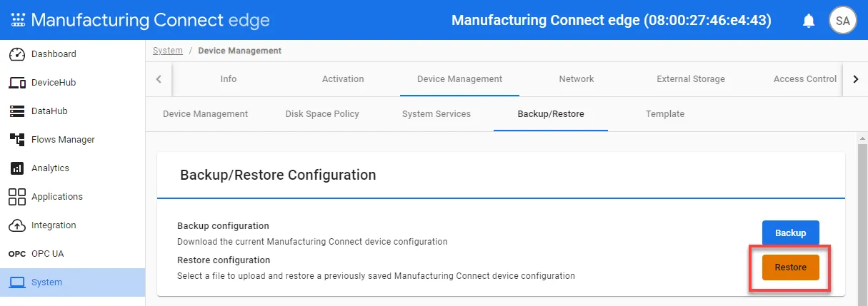
Task: Open Applications from the sidebar
Action: coord(72,197)
